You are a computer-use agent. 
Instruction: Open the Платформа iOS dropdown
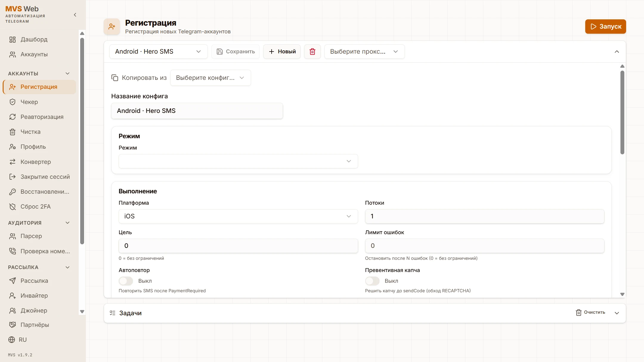pyautogui.click(x=238, y=216)
